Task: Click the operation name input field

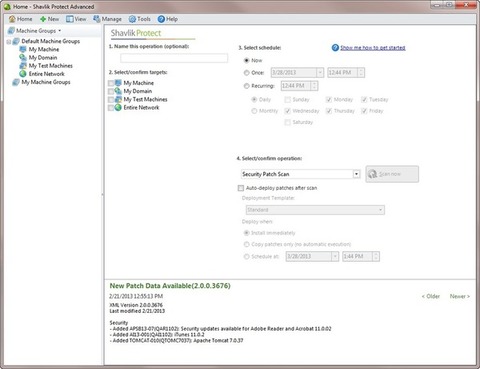Action: (174, 58)
